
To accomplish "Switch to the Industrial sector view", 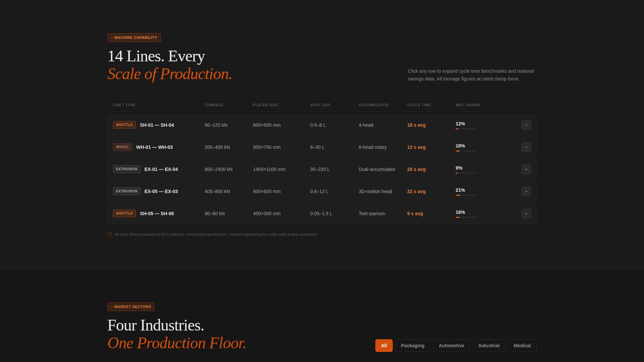I will 489,345.
